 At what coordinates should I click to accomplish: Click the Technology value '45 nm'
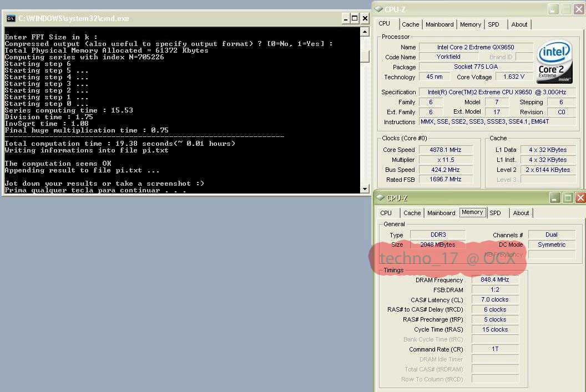pyautogui.click(x=435, y=77)
